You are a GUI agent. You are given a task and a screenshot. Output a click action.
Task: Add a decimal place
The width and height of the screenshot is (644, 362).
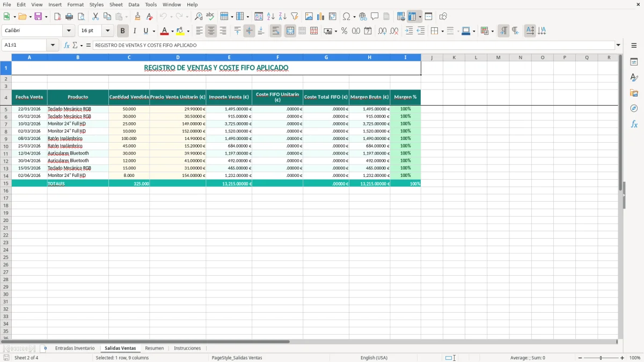pyautogui.click(x=382, y=31)
